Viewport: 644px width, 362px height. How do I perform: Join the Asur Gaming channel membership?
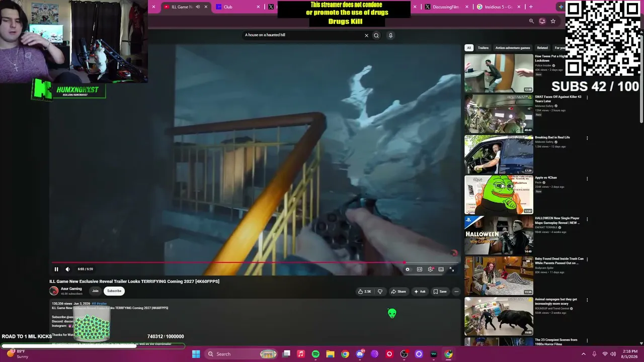click(x=95, y=291)
